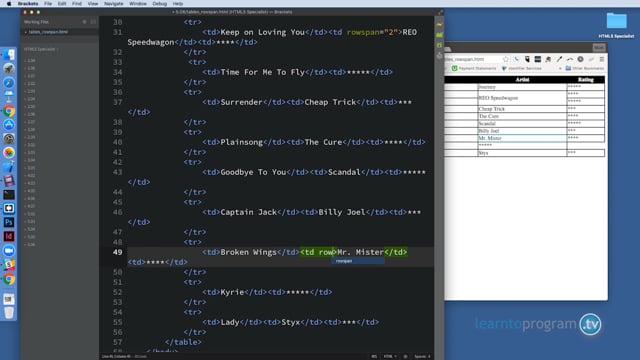Viewport: 640px width, 360px height.
Task: Launch Photoshop from the dock
Action: 9,222
